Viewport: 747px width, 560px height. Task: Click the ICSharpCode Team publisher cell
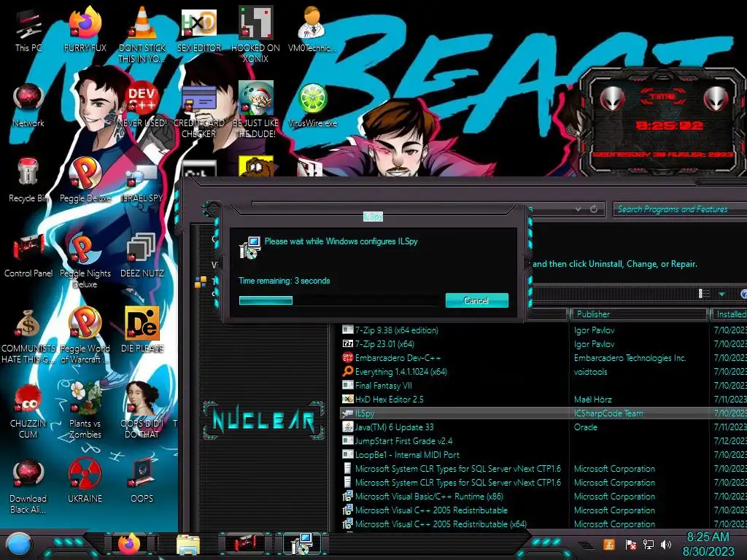coord(608,413)
